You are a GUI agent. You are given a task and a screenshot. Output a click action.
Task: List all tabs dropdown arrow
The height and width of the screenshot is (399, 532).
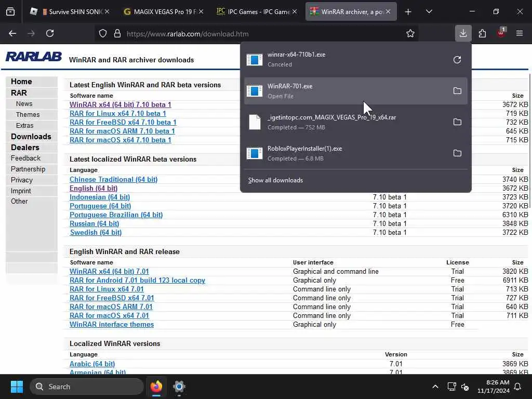429,11
